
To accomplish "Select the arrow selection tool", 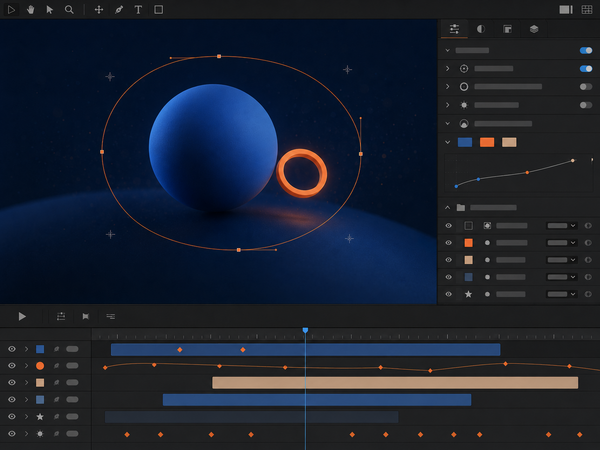I will pyautogui.click(x=49, y=10).
